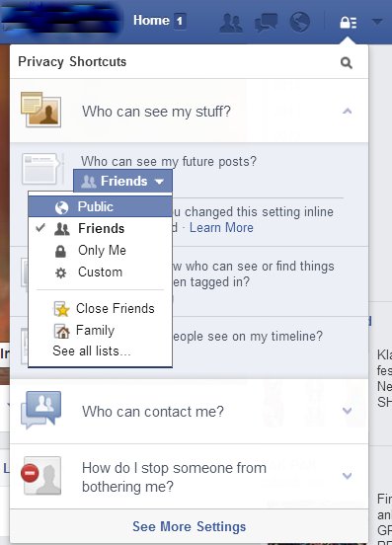Select Only Me in the audience menu

click(100, 250)
